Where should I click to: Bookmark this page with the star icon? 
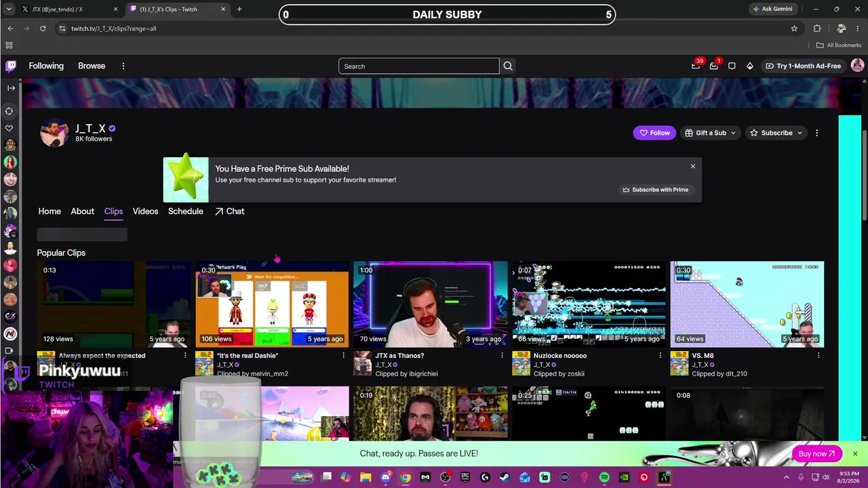pos(794,28)
